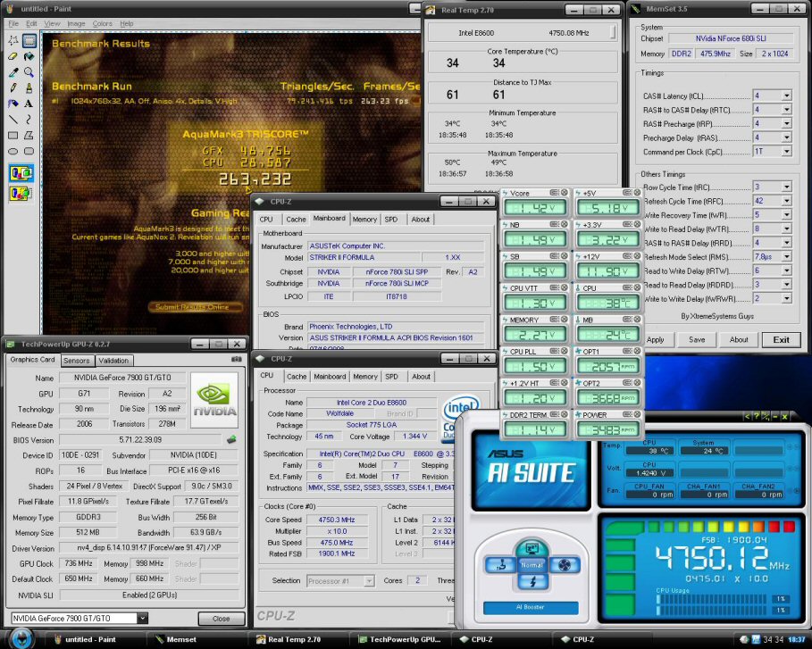The image size is (812, 649).
Task: Open Memory tab in upper CPU-Z window
Action: 364,220
